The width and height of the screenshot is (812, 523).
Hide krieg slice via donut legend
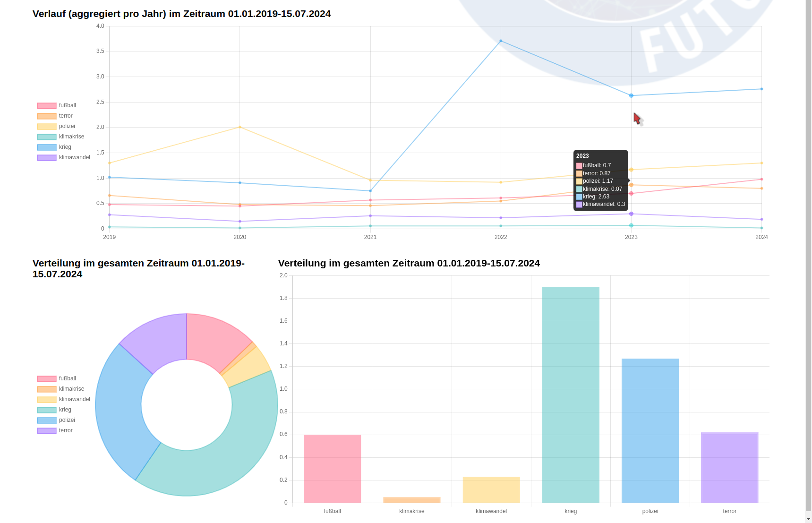click(54, 410)
